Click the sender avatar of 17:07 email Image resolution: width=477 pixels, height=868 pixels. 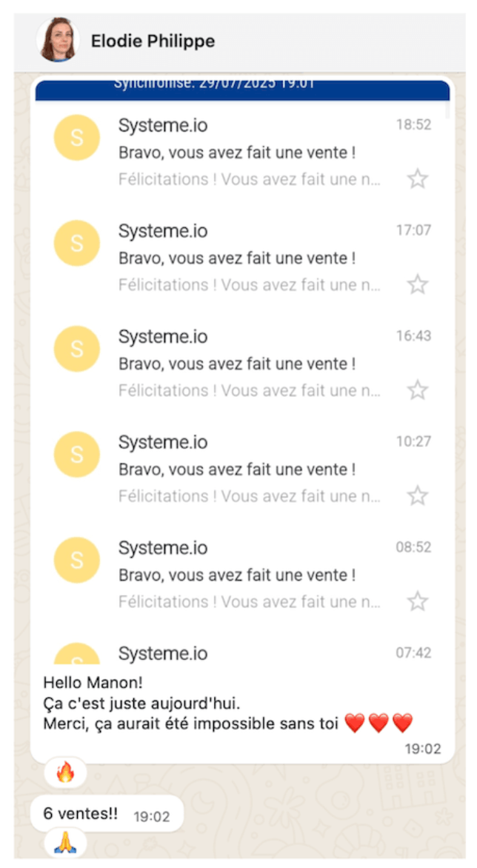[x=77, y=244]
